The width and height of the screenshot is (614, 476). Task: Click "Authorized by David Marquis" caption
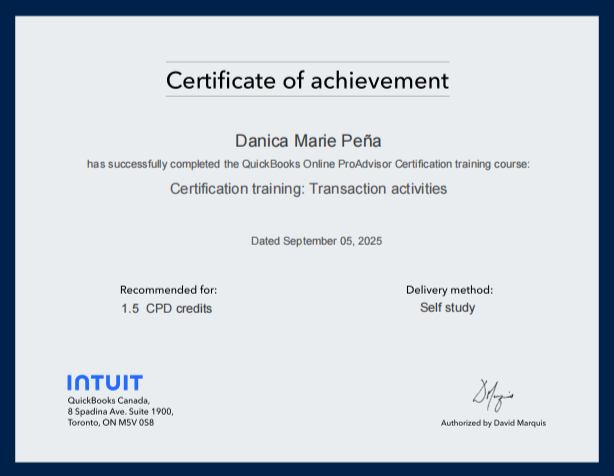coord(493,423)
